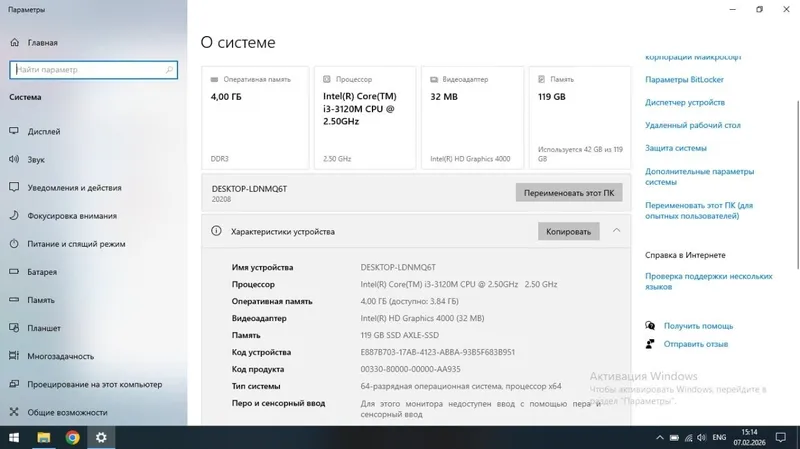Click the search magnifier icon in Найти параметр
The image size is (800, 449).
click(169, 69)
